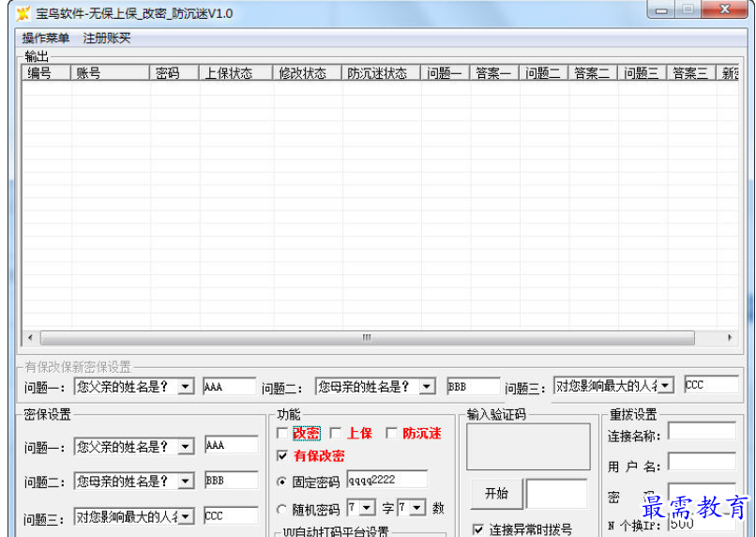Select the 固定密码 radio button

[x=282, y=482]
